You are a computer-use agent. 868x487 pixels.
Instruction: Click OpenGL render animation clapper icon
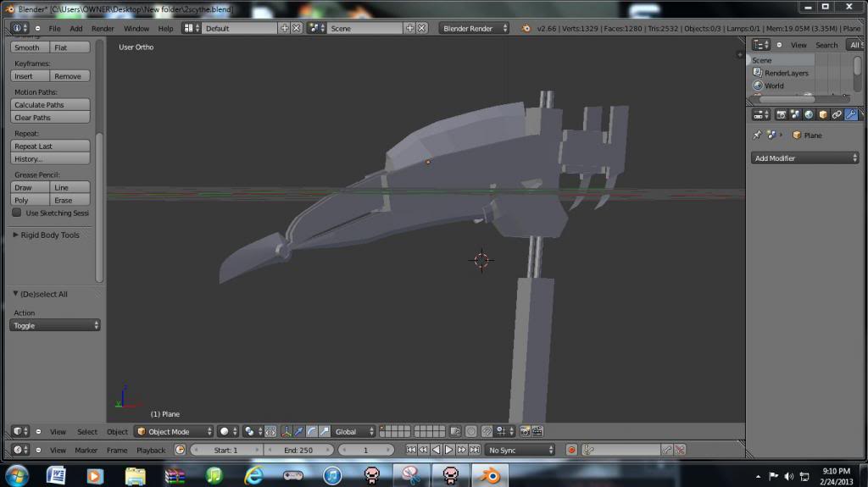[537, 432]
